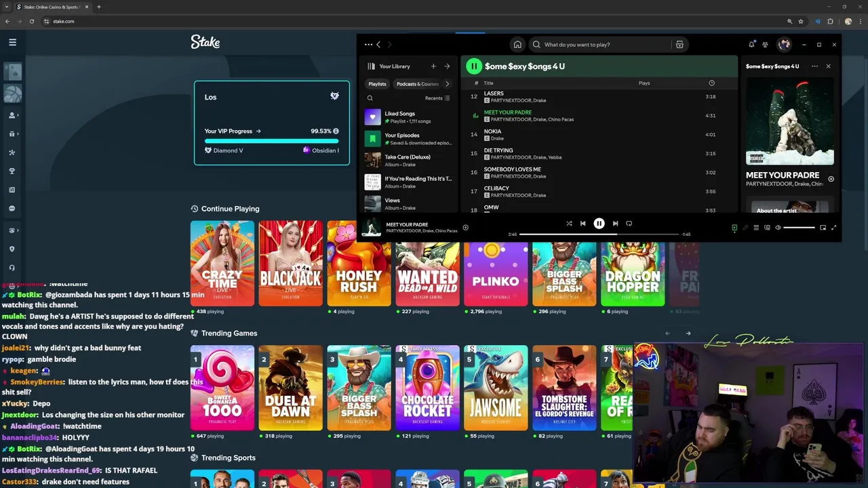This screenshot has height=488, width=868.
Task: Click the Trending Games previous arrow
Action: (667, 333)
